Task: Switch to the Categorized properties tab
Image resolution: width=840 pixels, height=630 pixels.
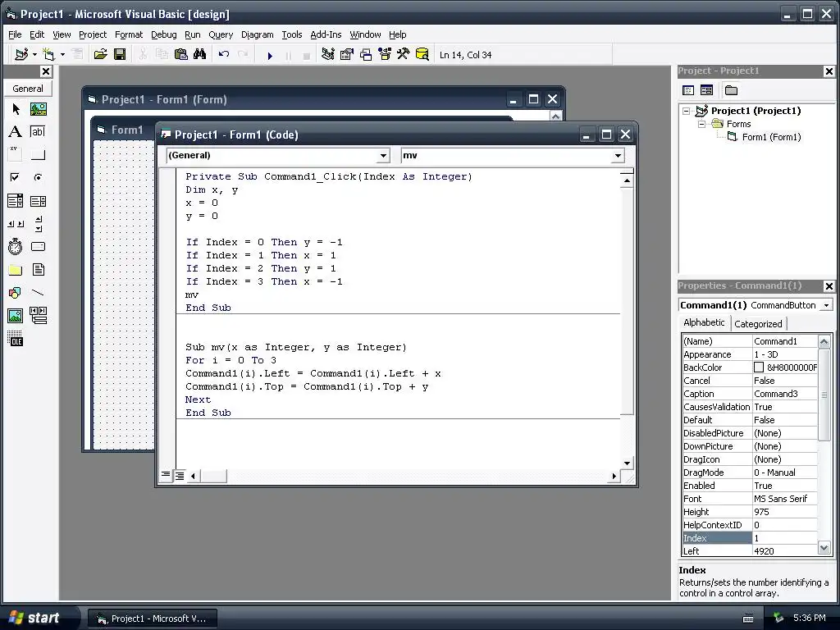Action: [758, 323]
